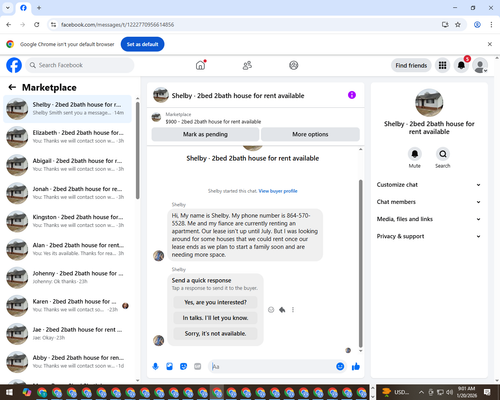Open the taskbar action center notification icon

point(487,392)
